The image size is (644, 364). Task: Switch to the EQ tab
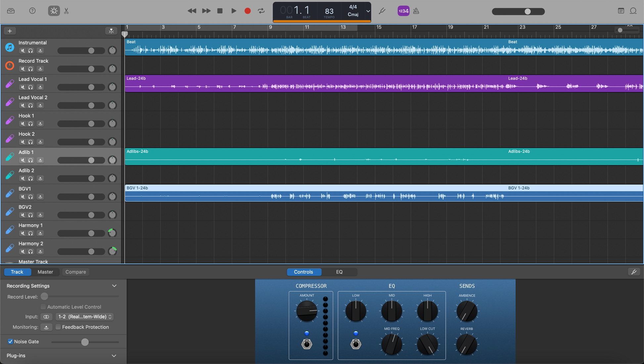point(339,272)
